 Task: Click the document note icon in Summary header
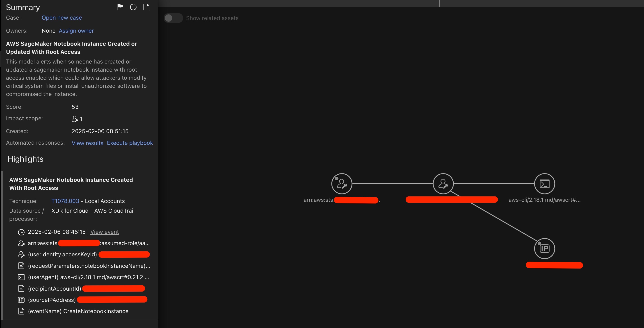(x=146, y=7)
